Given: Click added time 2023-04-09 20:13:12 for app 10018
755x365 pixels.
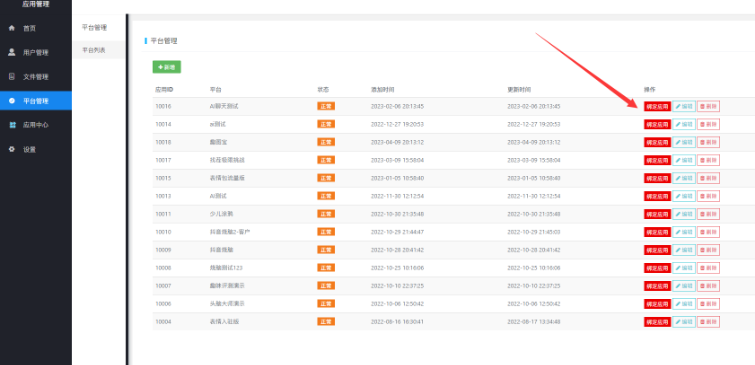Looking at the screenshot, I should pos(397,142).
